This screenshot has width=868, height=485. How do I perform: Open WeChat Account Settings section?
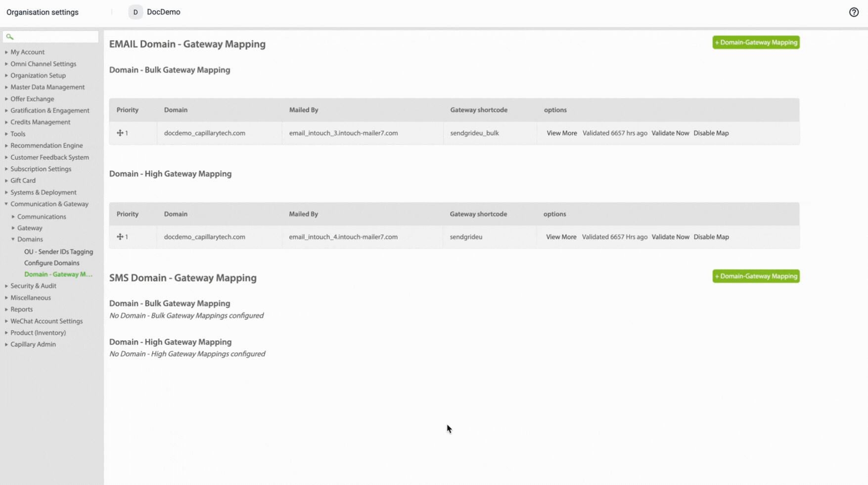click(x=46, y=321)
